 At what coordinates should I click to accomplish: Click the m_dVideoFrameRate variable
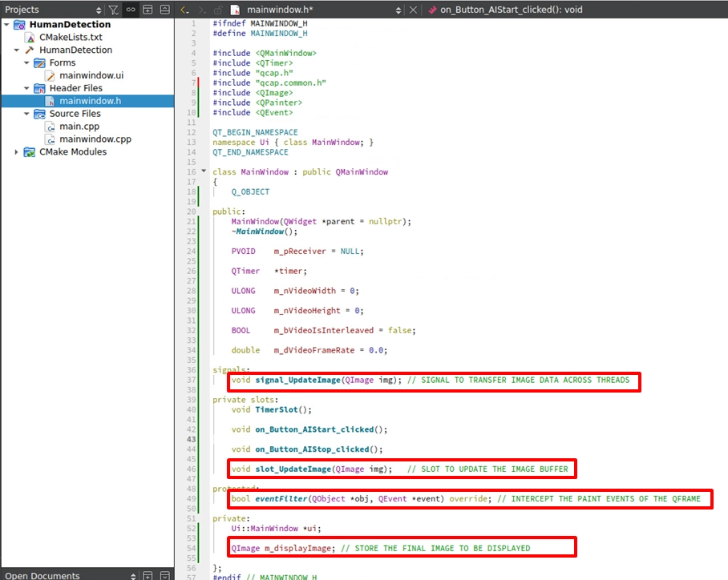pos(314,350)
